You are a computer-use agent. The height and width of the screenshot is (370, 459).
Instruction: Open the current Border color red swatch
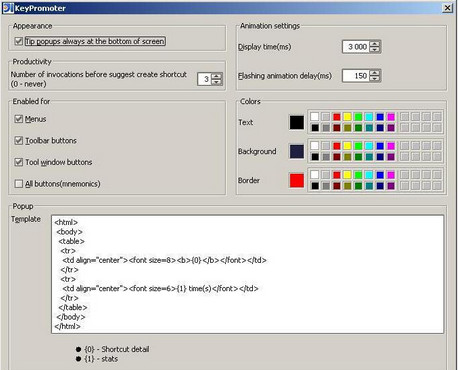pyautogui.click(x=297, y=180)
